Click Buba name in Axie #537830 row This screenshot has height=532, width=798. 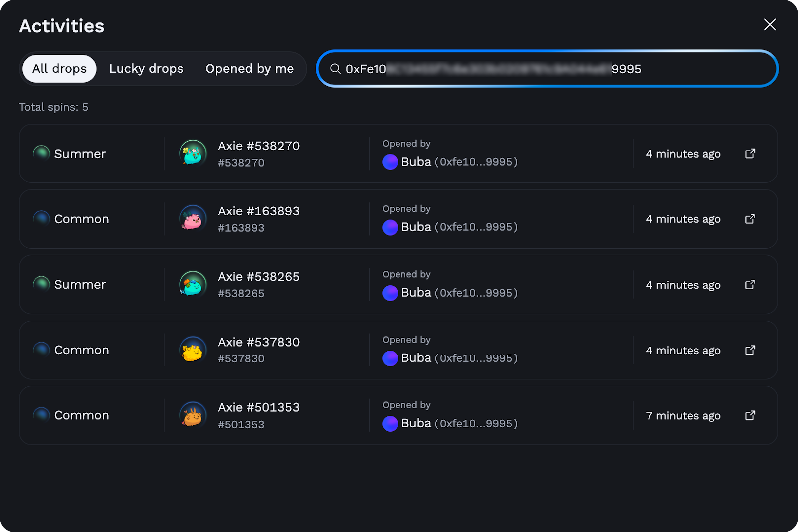416,357
